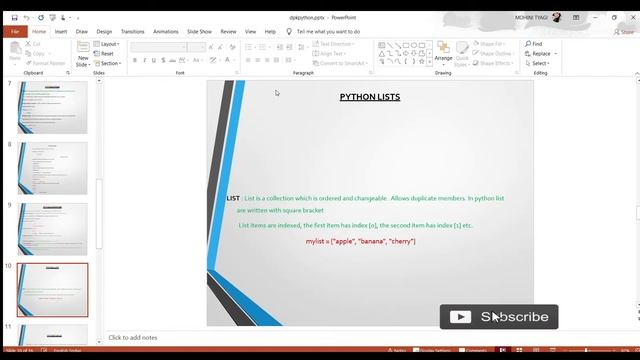The height and width of the screenshot is (360, 640).
Task: Toggle text Shadow formatting
Action: (x=163, y=60)
